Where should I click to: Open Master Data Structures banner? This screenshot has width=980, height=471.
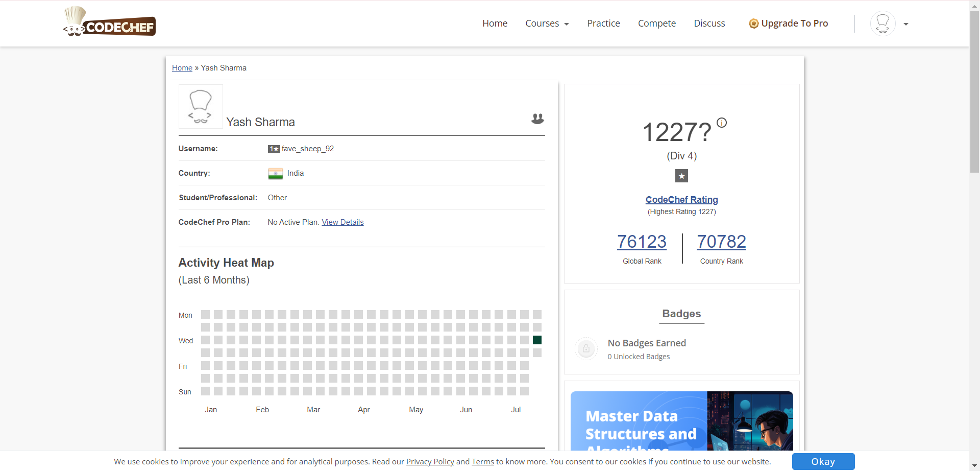(x=681, y=421)
